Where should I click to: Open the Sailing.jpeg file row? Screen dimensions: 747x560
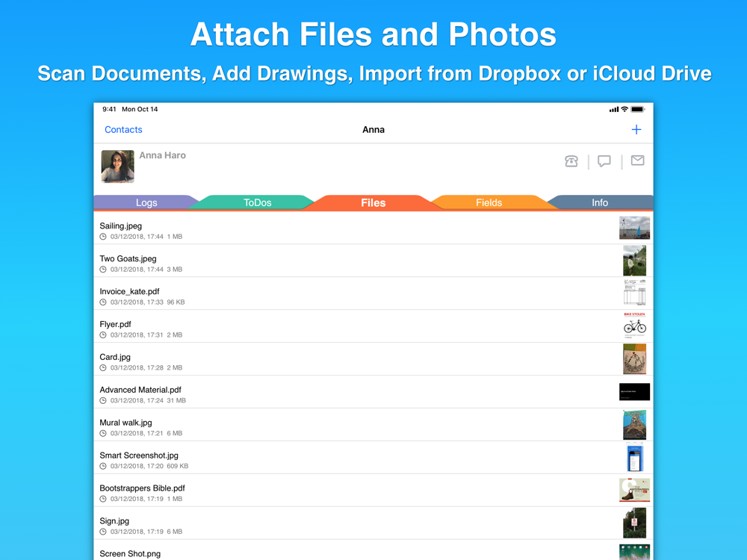click(x=373, y=228)
